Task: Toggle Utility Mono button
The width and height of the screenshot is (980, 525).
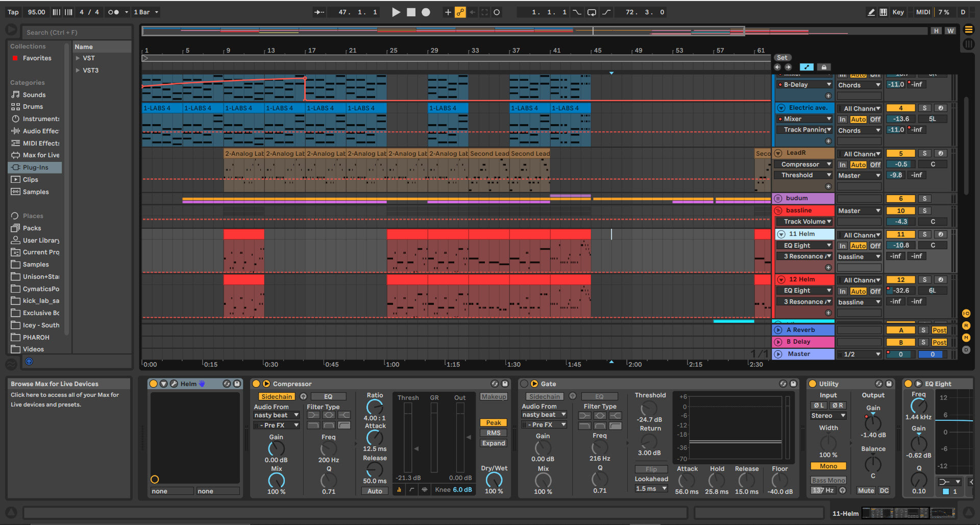Action: 828,466
